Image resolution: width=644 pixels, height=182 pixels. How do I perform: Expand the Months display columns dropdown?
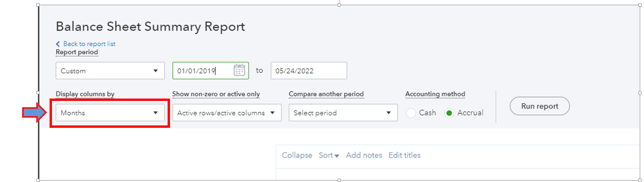click(x=110, y=113)
